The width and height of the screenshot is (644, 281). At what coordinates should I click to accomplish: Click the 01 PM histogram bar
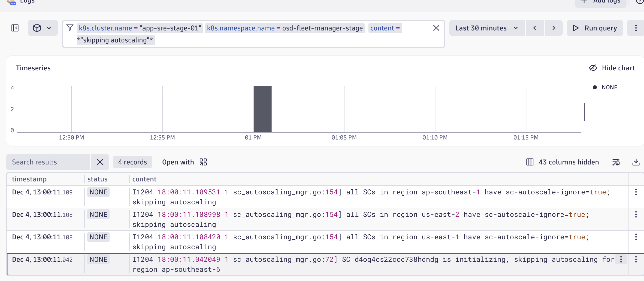(263, 109)
